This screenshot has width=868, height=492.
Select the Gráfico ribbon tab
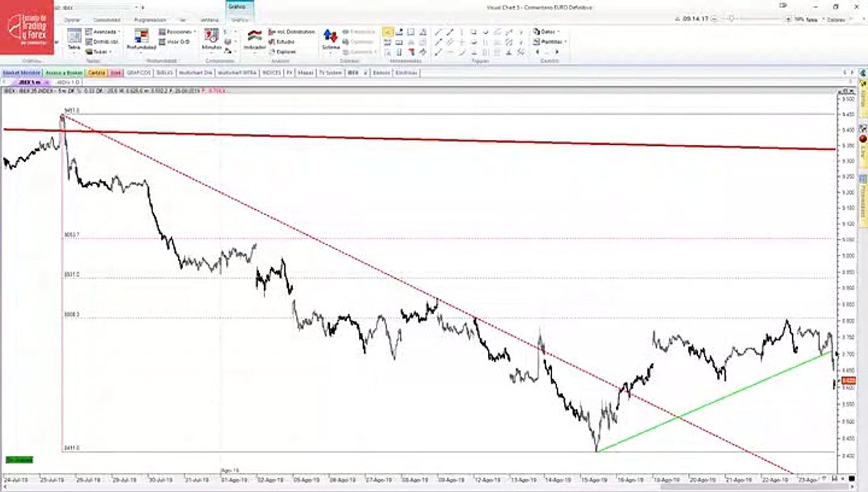pyautogui.click(x=237, y=7)
